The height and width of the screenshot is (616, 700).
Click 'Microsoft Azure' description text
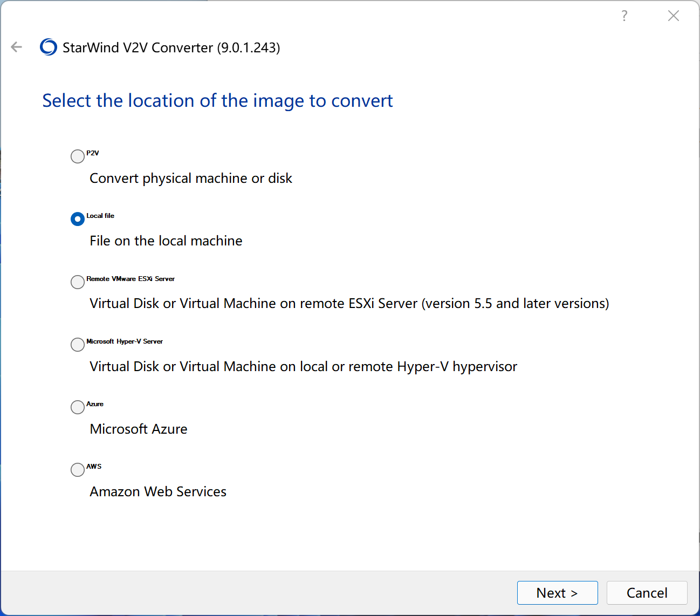click(139, 429)
